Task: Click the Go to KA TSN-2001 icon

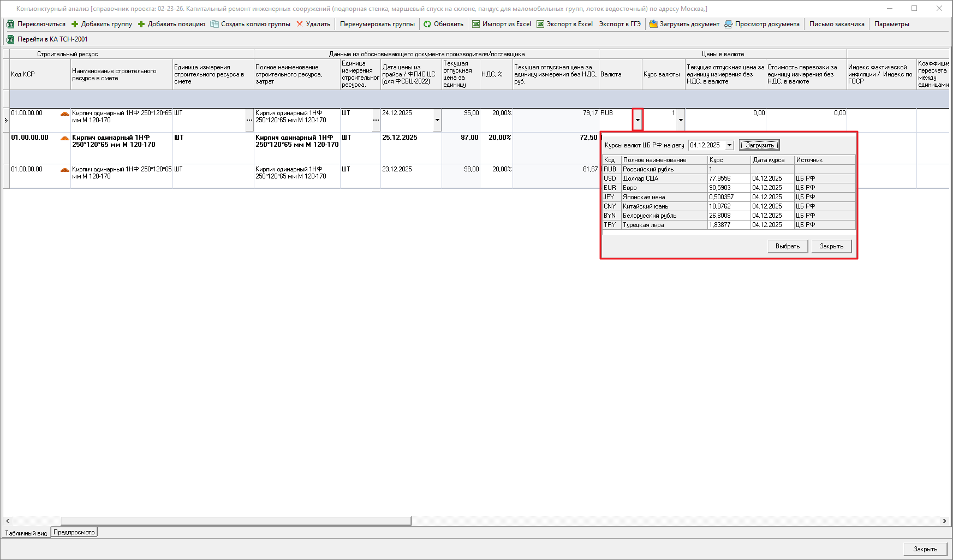Action: point(10,39)
